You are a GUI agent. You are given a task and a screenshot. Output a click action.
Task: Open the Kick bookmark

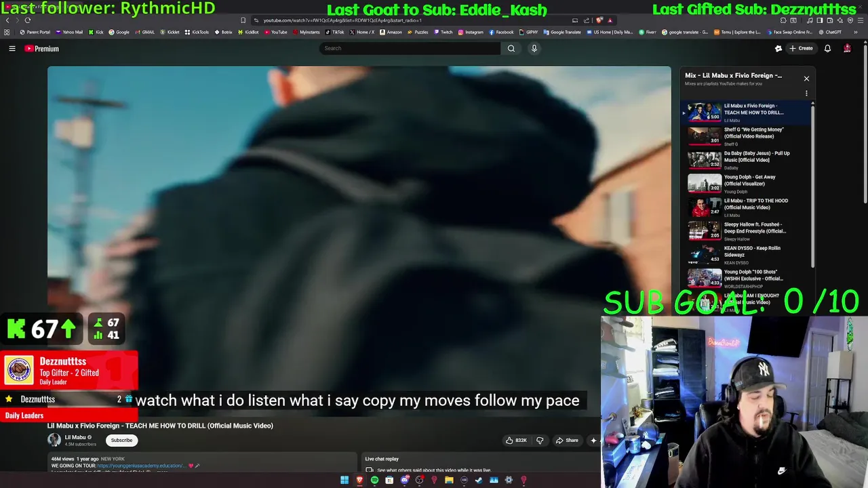tap(96, 32)
